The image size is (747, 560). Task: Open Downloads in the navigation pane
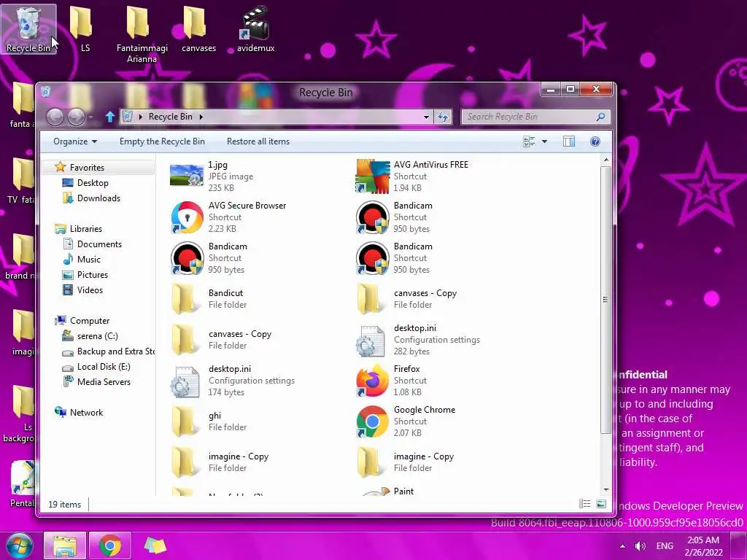tap(98, 198)
